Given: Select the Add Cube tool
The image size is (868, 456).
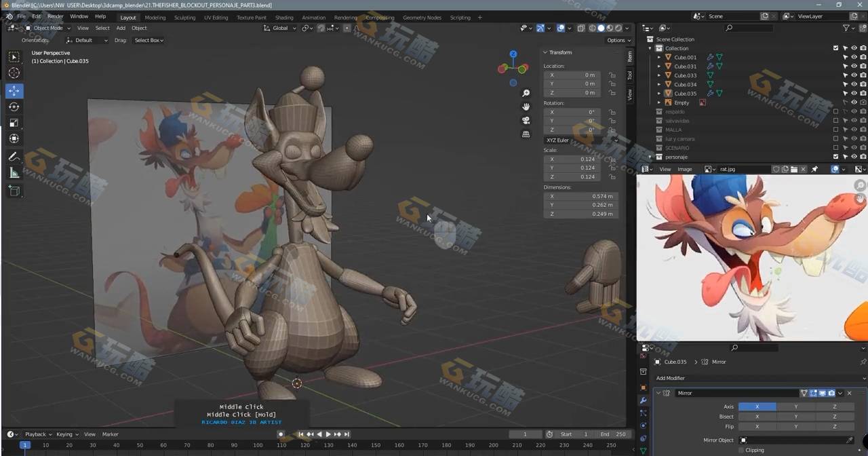Looking at the screenshot, I should [14, 191].
